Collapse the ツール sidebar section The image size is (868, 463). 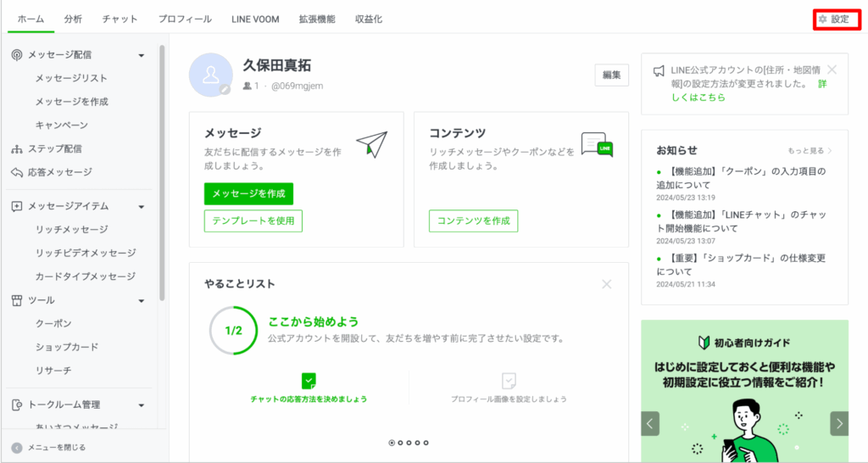tap(142, 300)
